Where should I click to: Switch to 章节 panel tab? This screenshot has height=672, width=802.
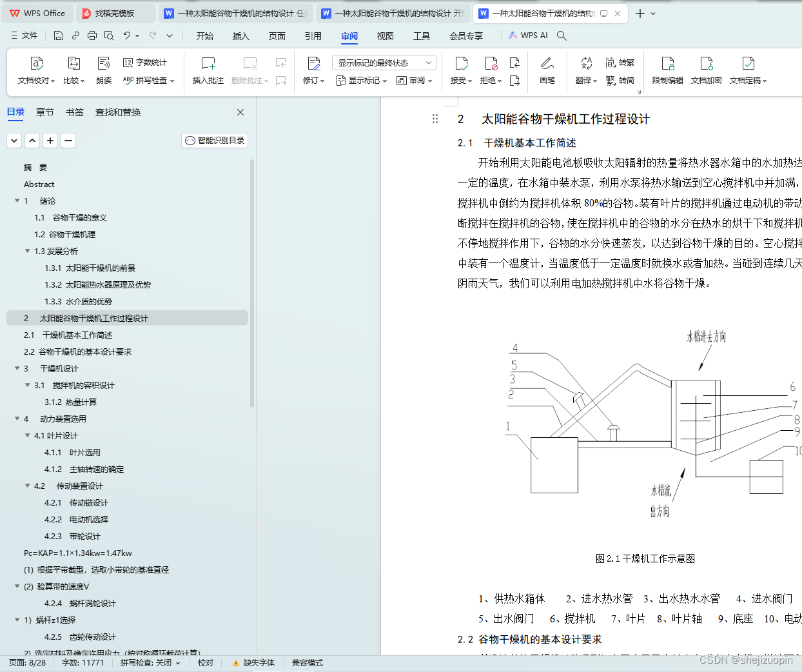[x=45, y=112]
